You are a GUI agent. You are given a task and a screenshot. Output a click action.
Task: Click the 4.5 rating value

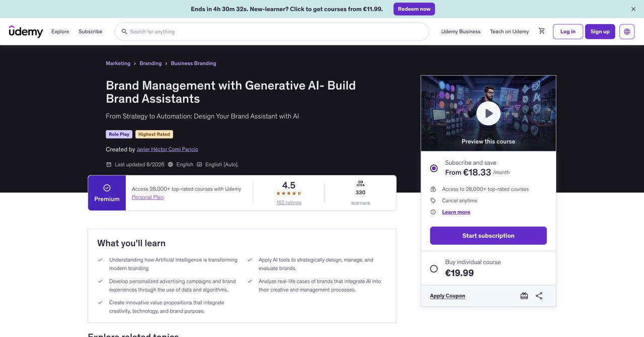point(289,185)
